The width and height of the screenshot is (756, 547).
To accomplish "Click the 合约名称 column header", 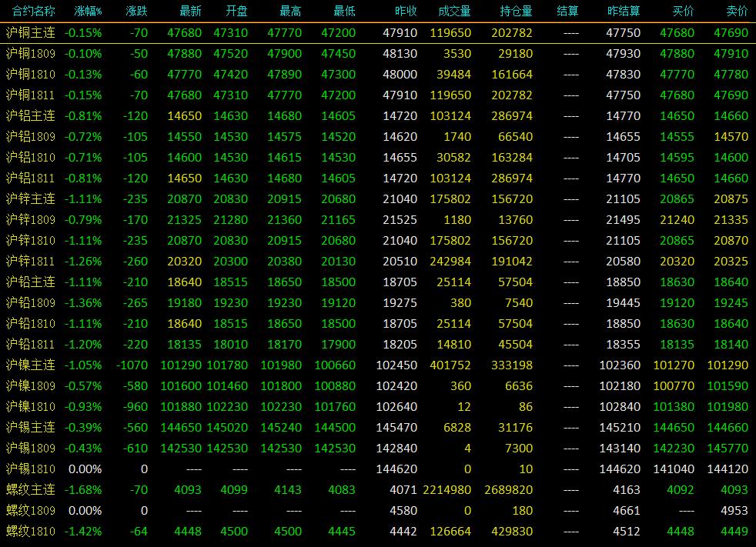I will [x=33, y=11].
